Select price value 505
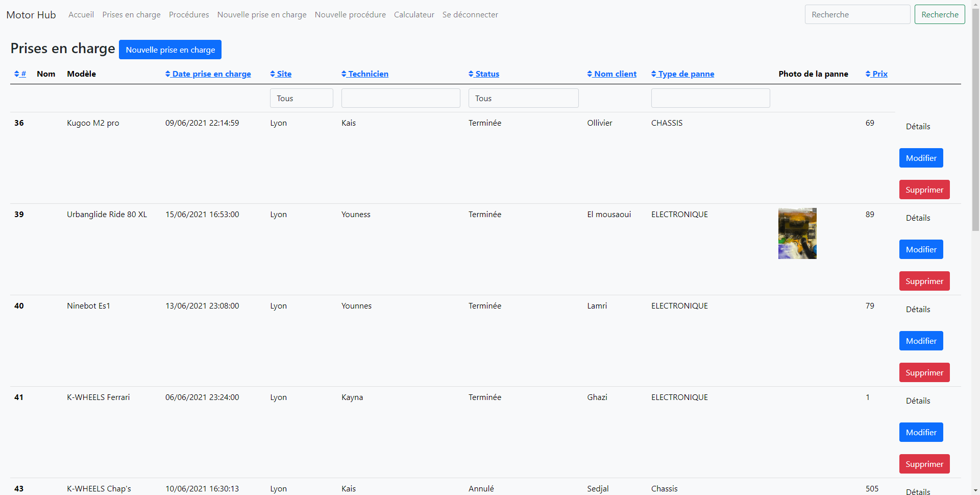This screenshot has width=980, height=495. tap(872, 489)
